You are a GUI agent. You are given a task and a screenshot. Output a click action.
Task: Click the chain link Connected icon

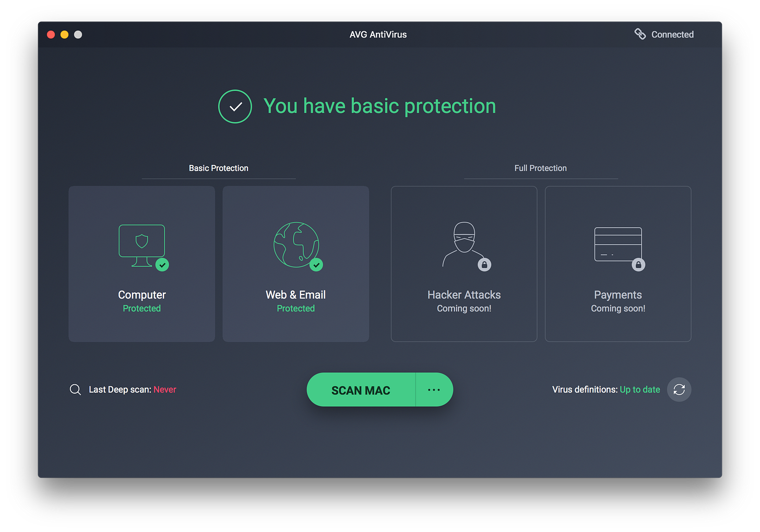(x=640, y=34)
